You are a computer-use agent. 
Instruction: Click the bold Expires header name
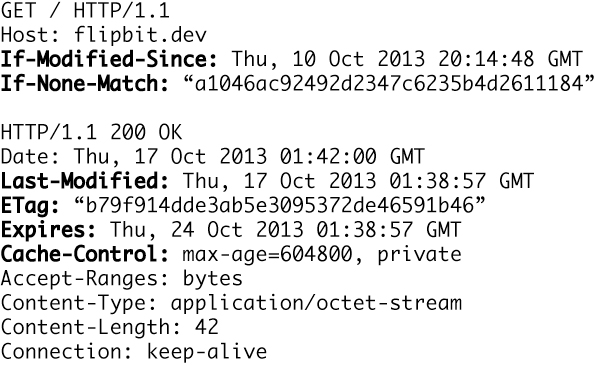coord(48,230)
